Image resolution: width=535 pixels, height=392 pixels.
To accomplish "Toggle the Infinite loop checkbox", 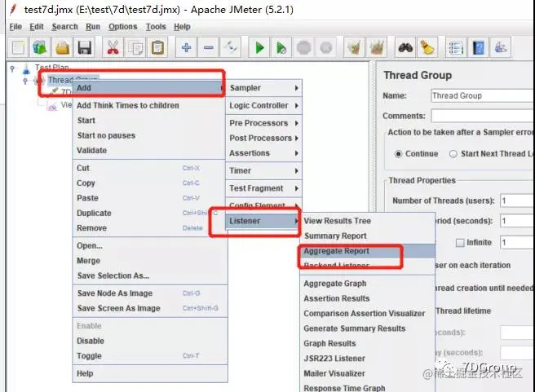I will [460, 242].
